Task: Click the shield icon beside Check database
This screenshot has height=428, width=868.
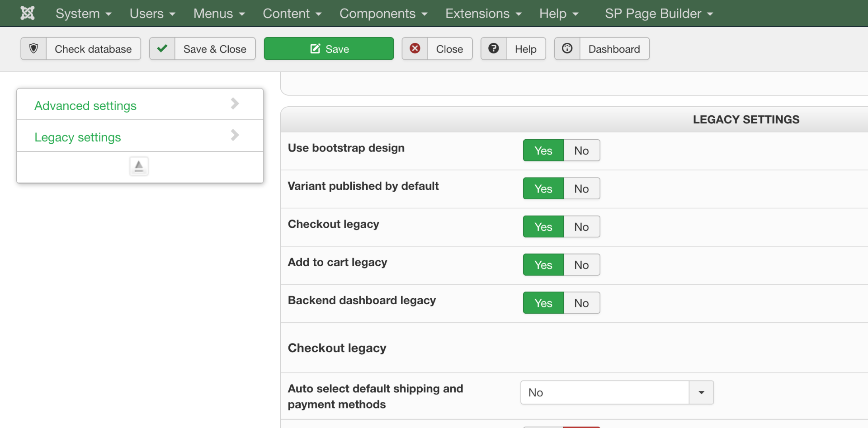Action: point(33,49)
